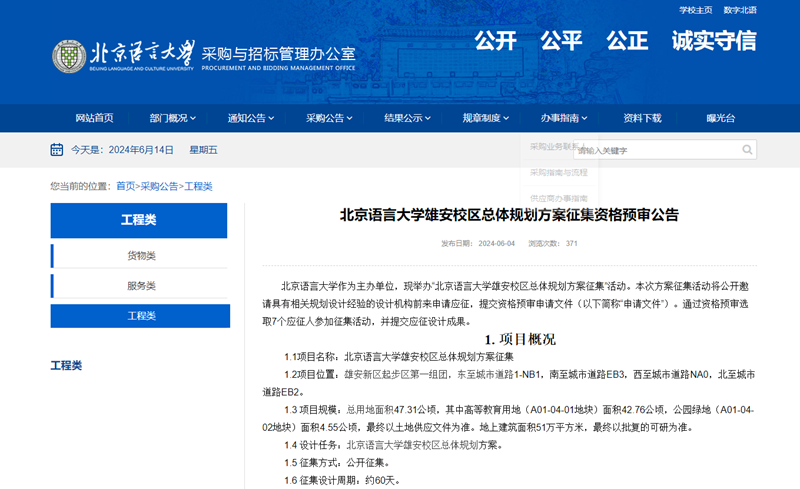The width and height of the screenshot is (800, 489).
Task: Click 采购公告 in the breadcrumb trail
Action: coord(159,186)
